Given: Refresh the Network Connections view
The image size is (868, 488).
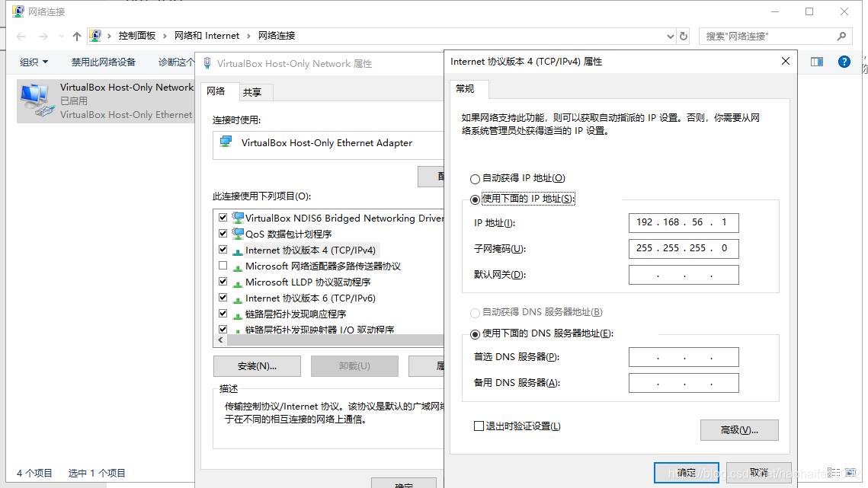Looking at the screenshot, I should pos(684,37).
